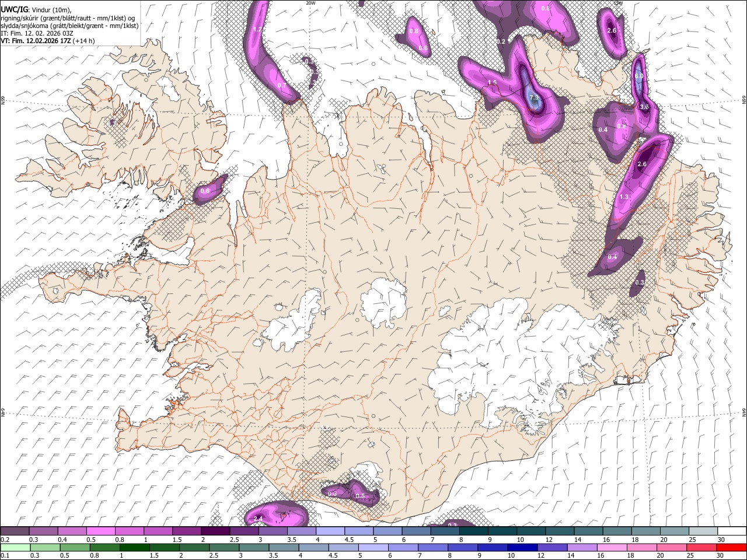
Task: Pick the lower violet swatch between 12 and 14
Action: click(551, 547)
